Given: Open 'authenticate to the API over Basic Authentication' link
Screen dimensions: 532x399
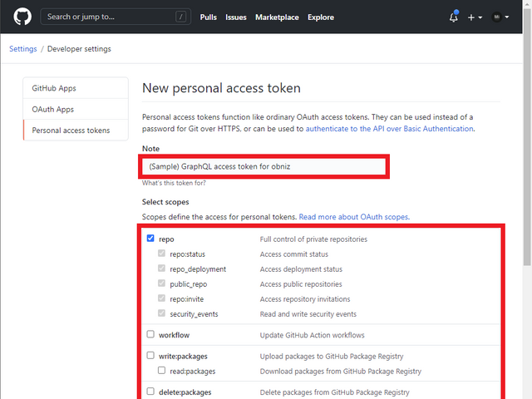Looking at the screenshot, I should [390, 129].
